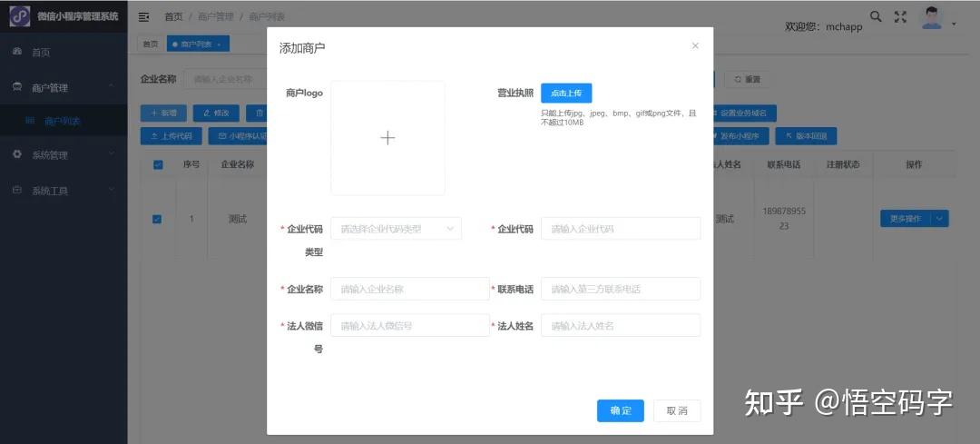Click the 操作 column header

(914, 165)
